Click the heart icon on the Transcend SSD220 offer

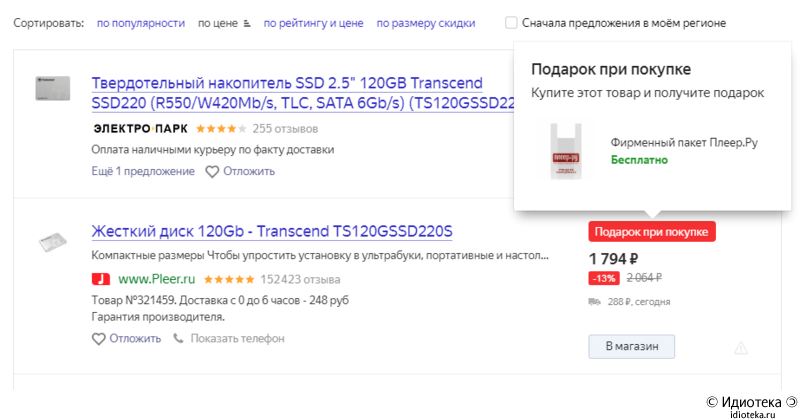coord(212,172)
